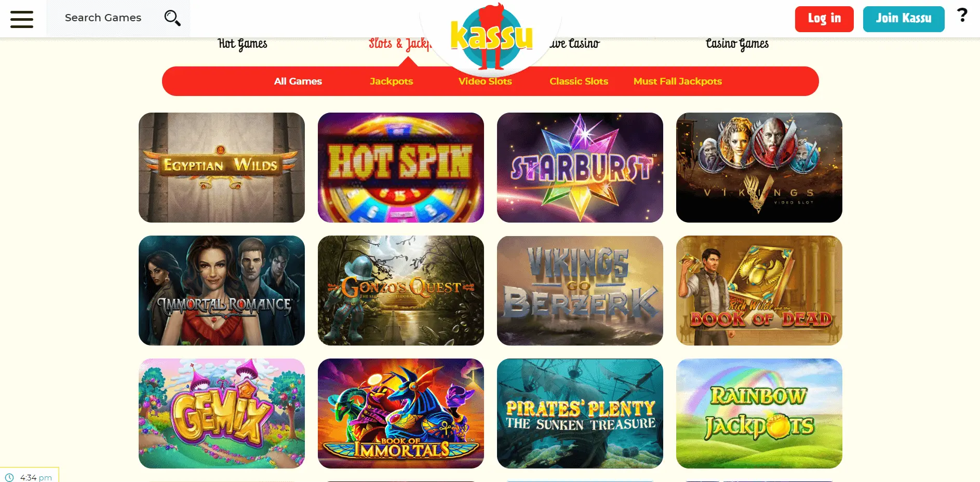Click the Log in button

tap(824, 19)
